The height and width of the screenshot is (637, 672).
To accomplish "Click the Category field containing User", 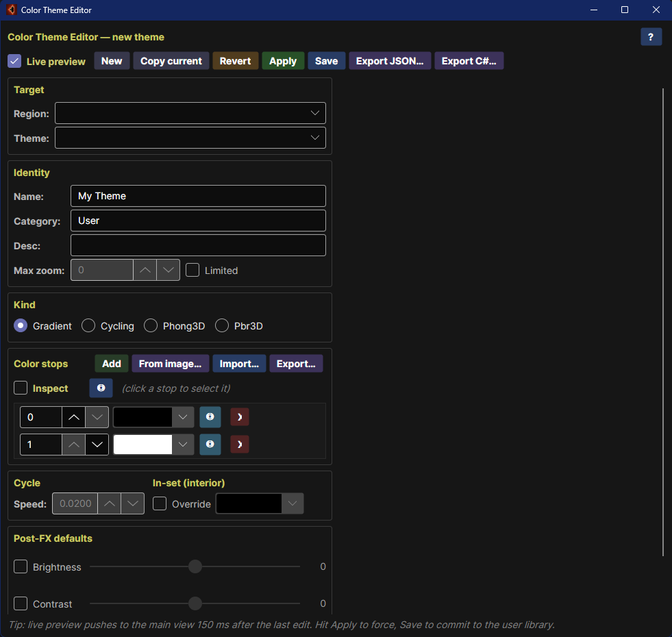I will [198, 221].
